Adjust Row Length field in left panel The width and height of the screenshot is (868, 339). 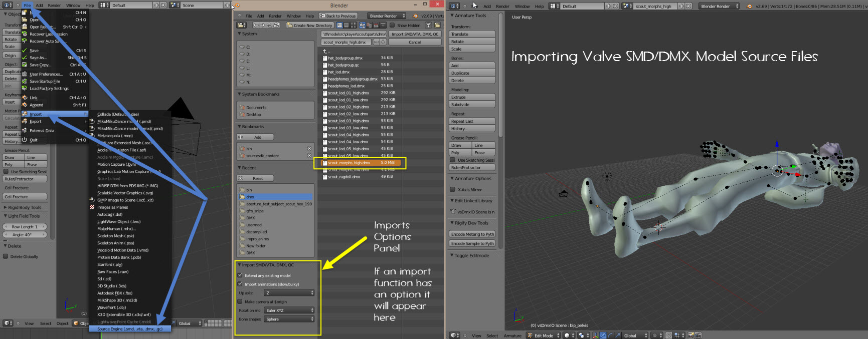25,227
